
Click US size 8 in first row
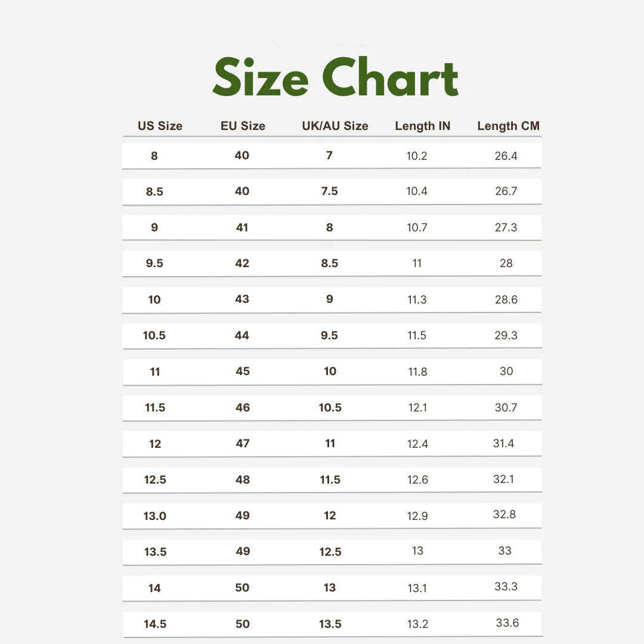pyautogui.click(x=154, y=156)
